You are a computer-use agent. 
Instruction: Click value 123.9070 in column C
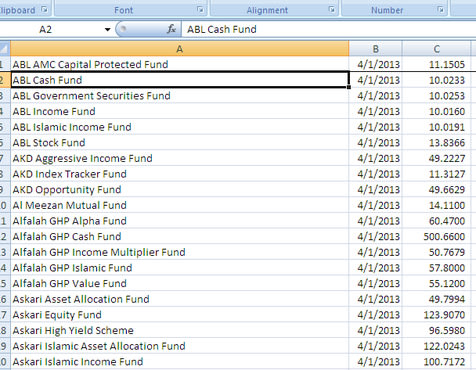[x=437, y=315]
